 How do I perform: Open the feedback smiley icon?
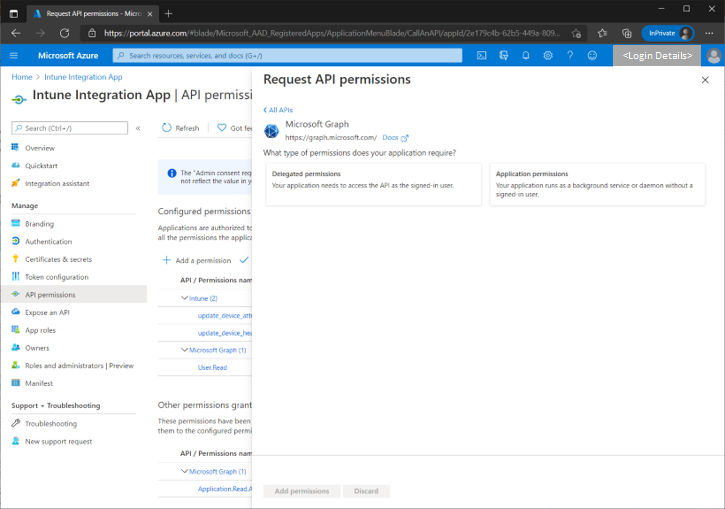coord(592,55)
